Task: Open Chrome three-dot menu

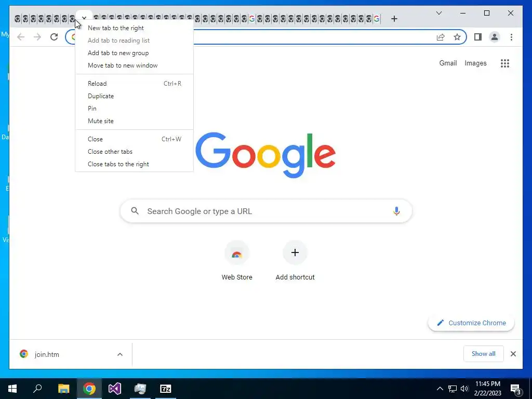Action: pyautogui.click(x=511, y=37)
